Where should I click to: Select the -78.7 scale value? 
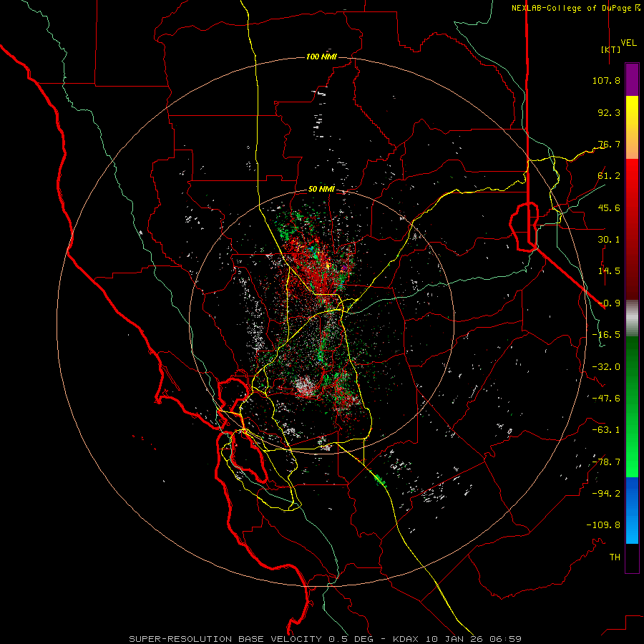[x=606, y=462]
